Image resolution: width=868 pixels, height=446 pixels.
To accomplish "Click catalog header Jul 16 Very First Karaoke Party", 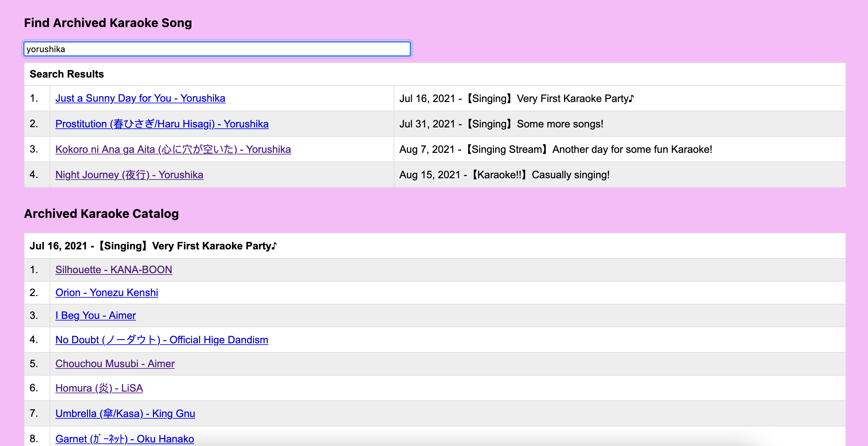I will 153,246.
